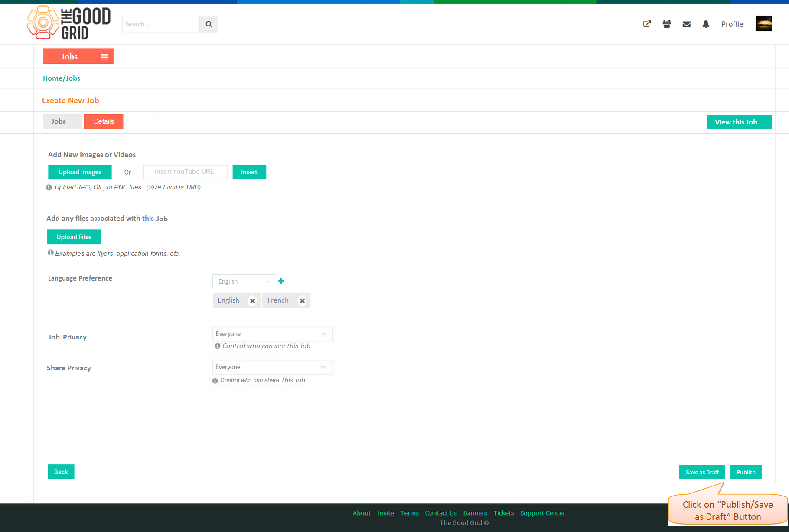Viewport: 789px width, 532px height.
Task: Open the Support Center footer link
Action: click(x=543, y=513)
